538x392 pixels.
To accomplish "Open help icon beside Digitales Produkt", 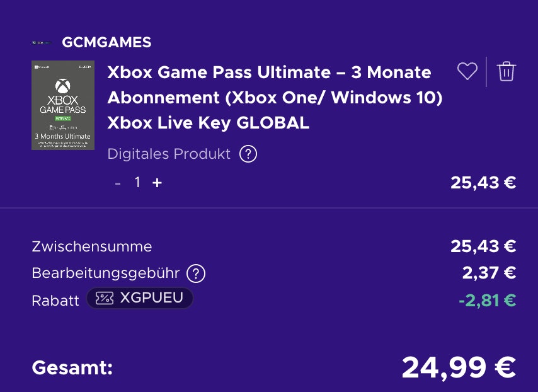I will [248, 154].
